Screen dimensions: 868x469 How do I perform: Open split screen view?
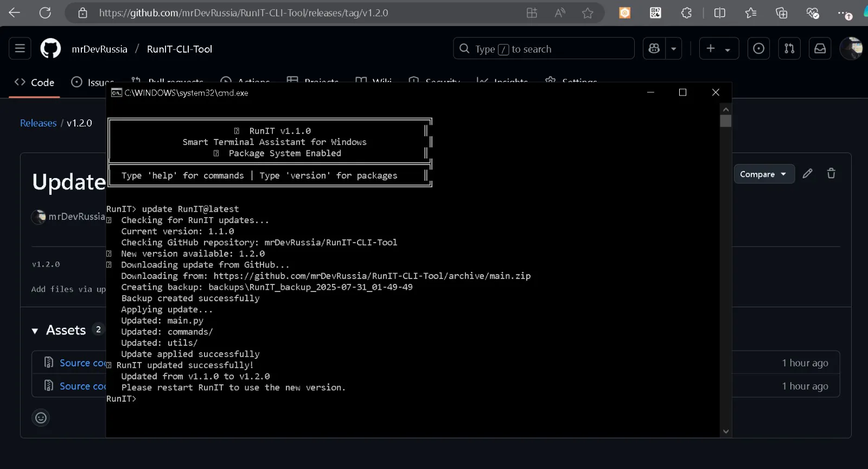coord(720,13)
